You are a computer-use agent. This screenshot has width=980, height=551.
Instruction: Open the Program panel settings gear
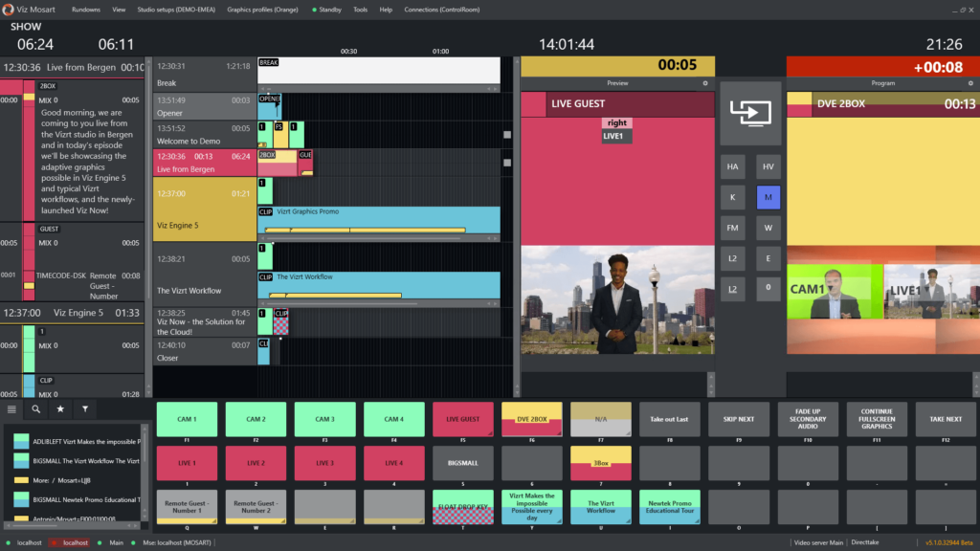click(969, 83)
